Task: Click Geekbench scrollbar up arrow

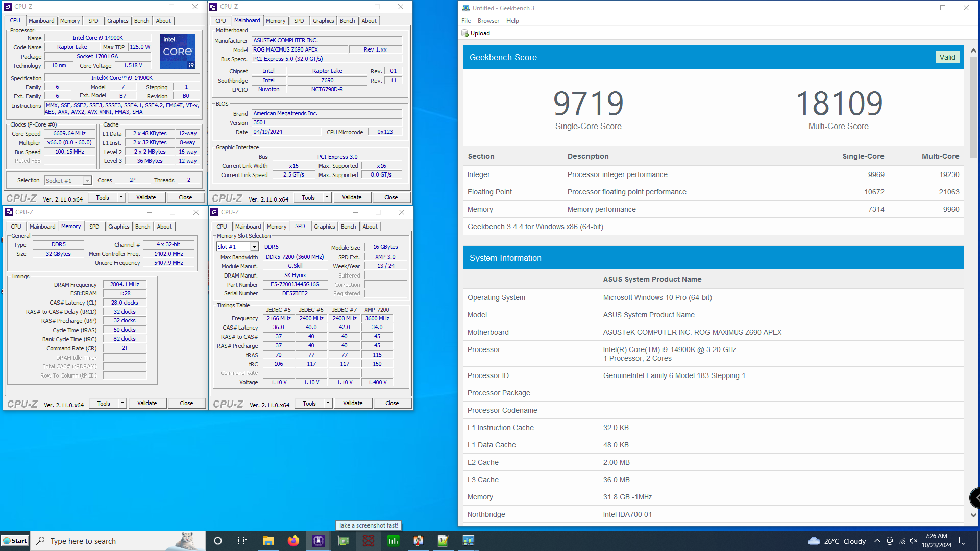Action: (973, 51)
